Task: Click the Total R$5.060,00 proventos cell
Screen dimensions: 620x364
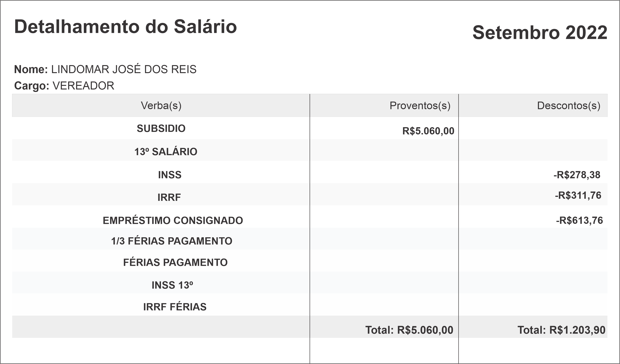Action: point(409,330)
